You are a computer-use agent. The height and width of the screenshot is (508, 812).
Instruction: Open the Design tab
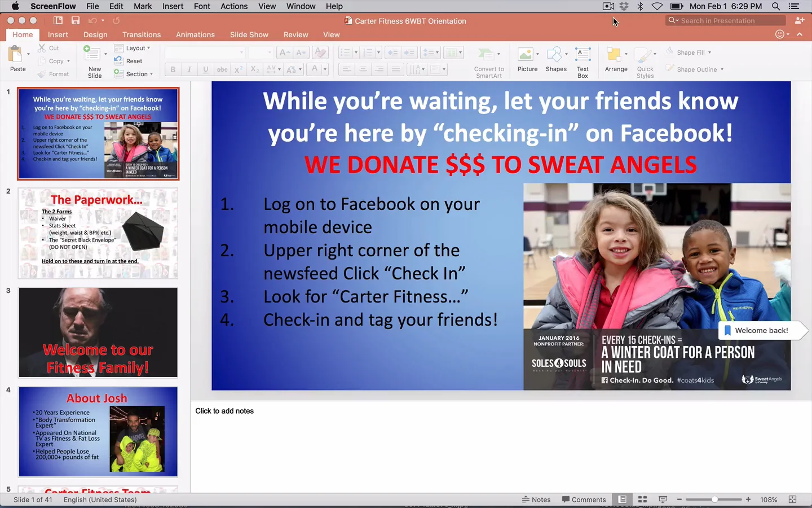[x=95, y=34]
